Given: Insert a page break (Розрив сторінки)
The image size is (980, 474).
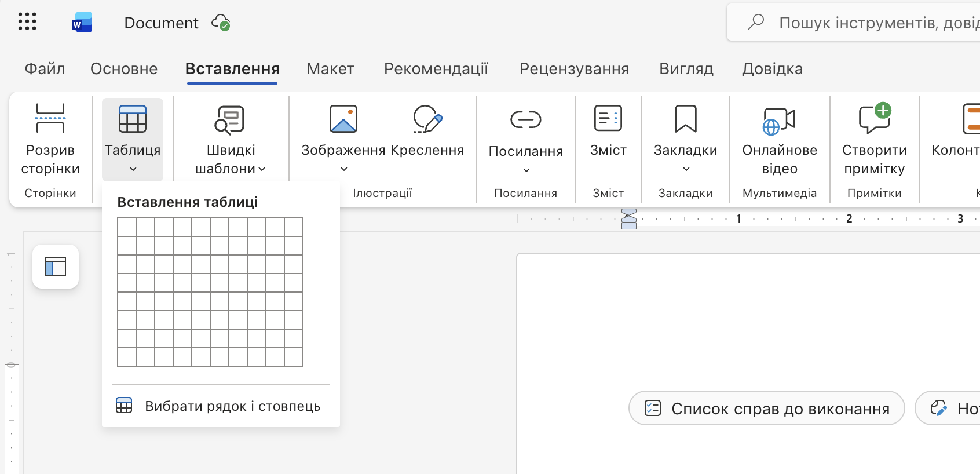Looking at the screenshot, I should [x=50, y=140].
